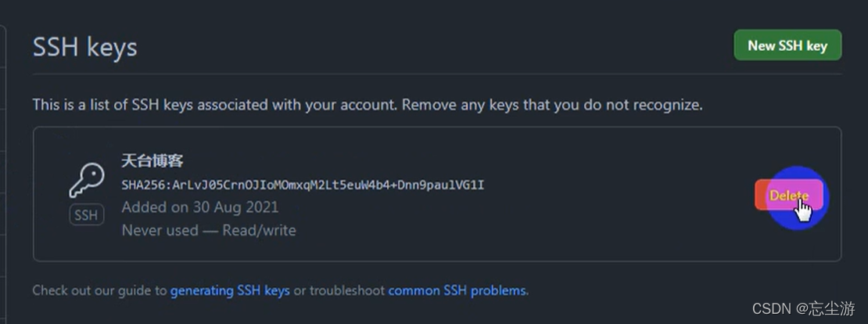Click the SSH badge under the key icon
868x324 pixels.
pos(86,215)
